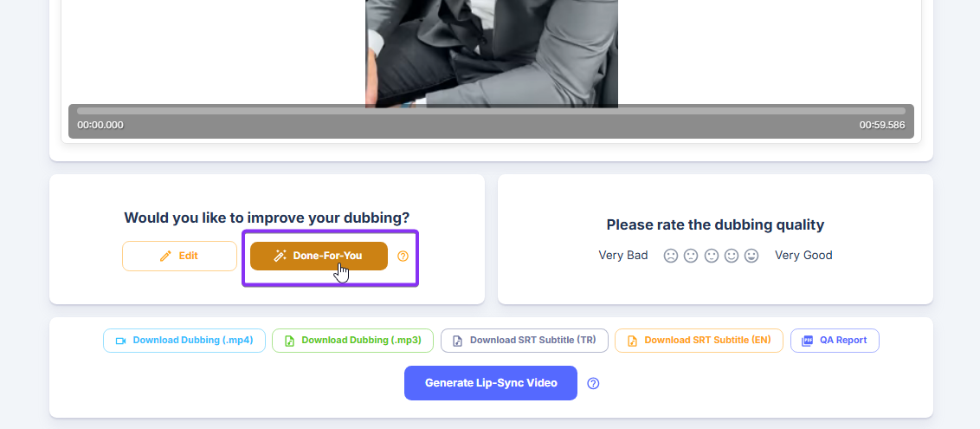Click help icon next to Generate Lip-Sync Video

click(593, 383)
